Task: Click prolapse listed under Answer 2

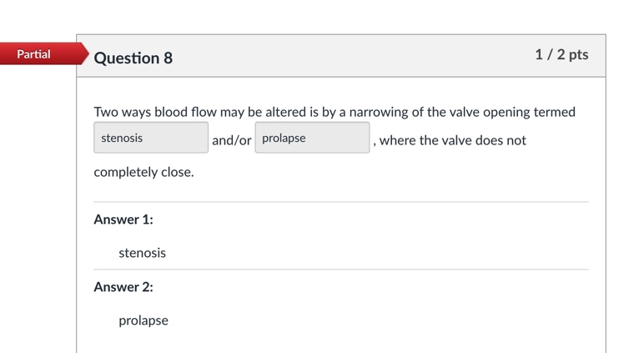Action: (143, 320)
